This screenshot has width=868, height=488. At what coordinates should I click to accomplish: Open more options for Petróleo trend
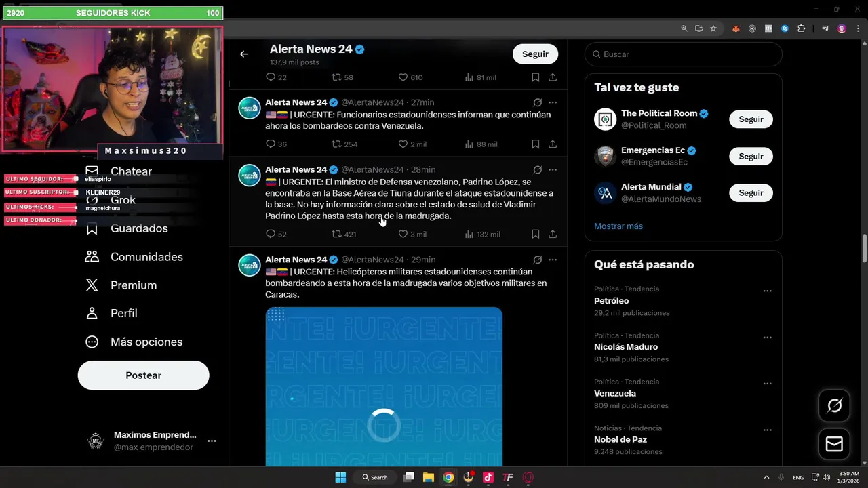767,291
